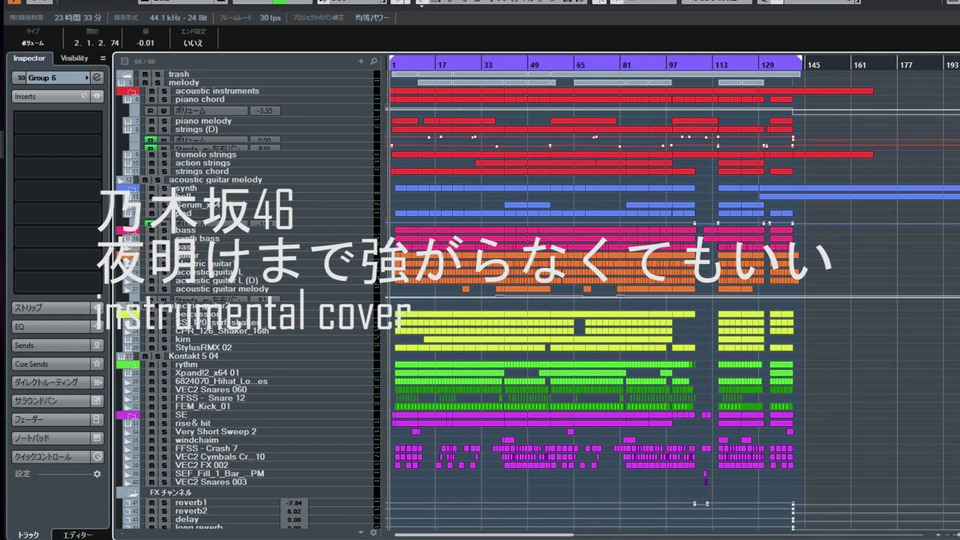The image size is (960, 540).
Task: Toggle Write automation on piano chord ボリューム lane
Action: click(163, 111)
